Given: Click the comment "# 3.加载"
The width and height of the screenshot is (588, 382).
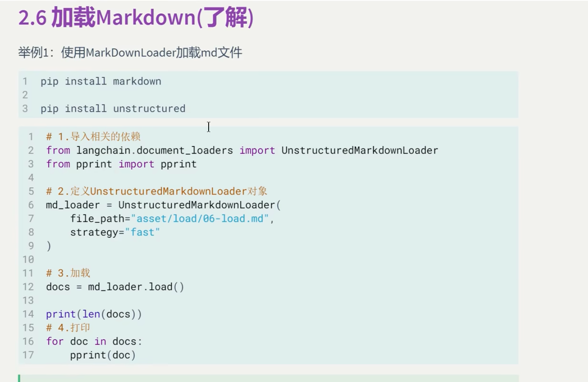Looking at the screenshot, I should tap(68, 273).
